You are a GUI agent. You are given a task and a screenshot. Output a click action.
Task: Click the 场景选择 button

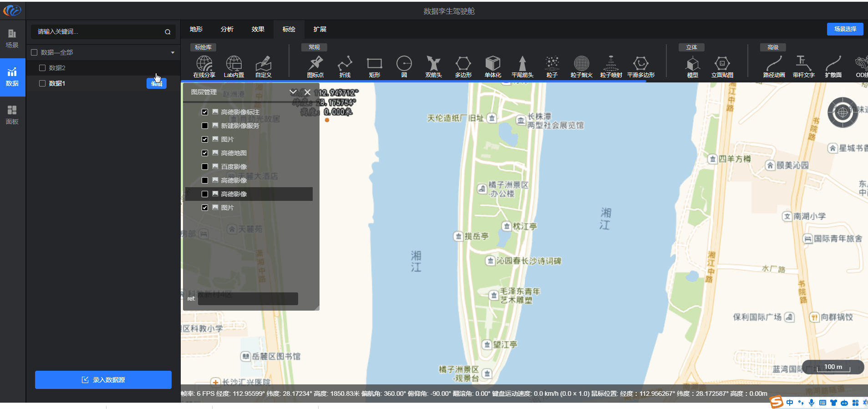(845, 29)
